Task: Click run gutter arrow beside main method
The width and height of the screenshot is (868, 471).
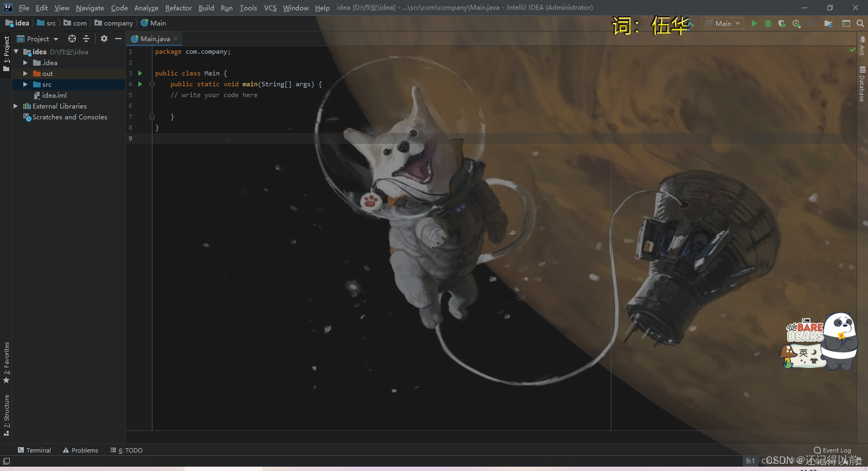Action: [x=140, y=84]
